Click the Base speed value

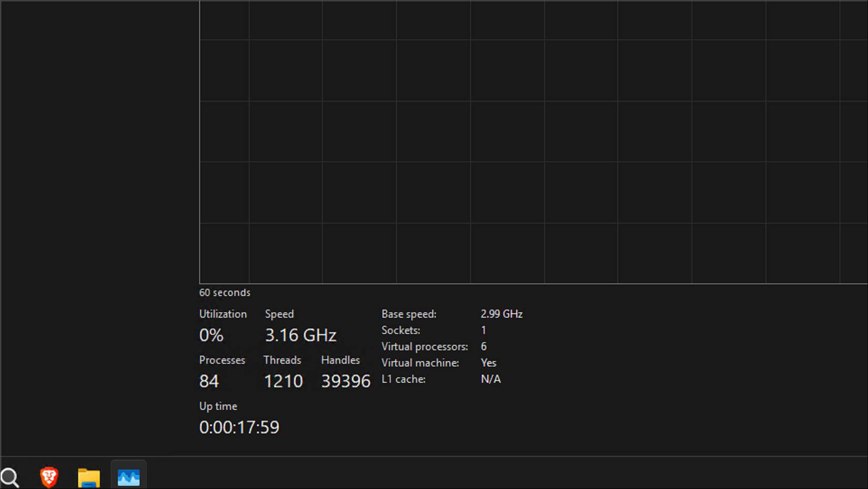[501, 314]
